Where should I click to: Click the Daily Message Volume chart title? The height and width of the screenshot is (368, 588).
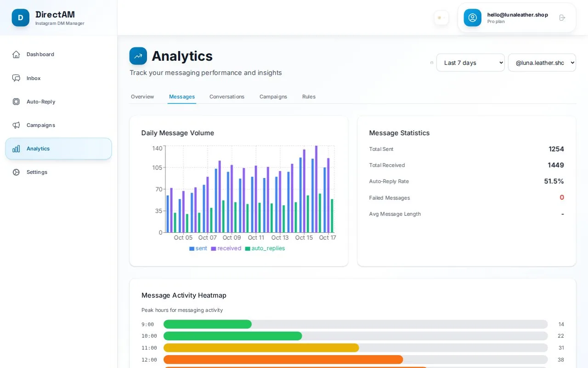coord(178,133)
